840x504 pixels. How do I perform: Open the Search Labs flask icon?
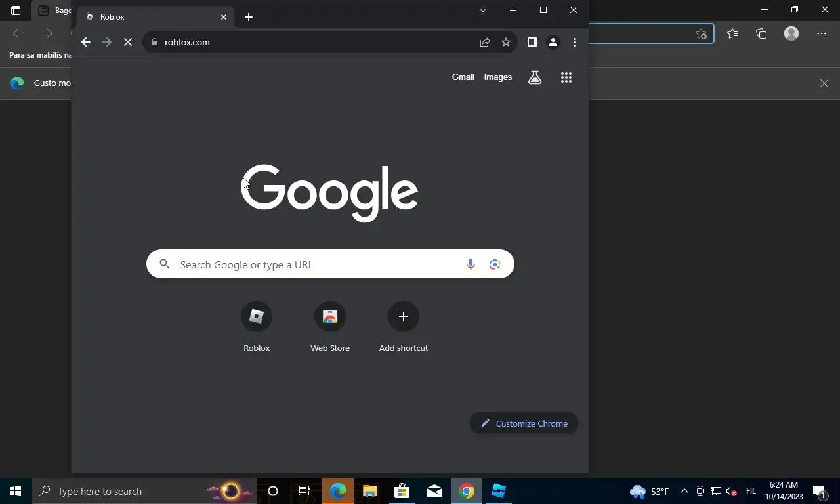(x=535, y=77)
